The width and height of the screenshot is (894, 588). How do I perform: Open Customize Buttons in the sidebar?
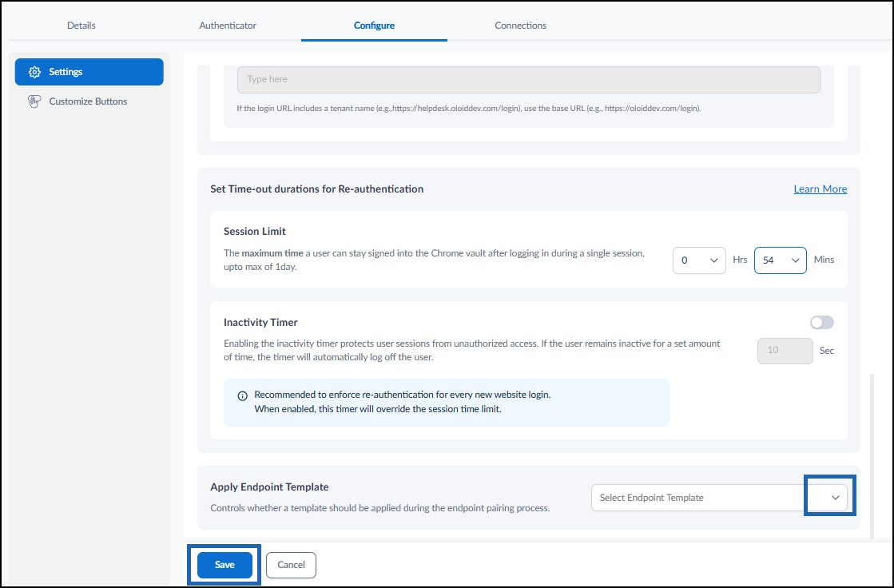click(x=89, y=101)
